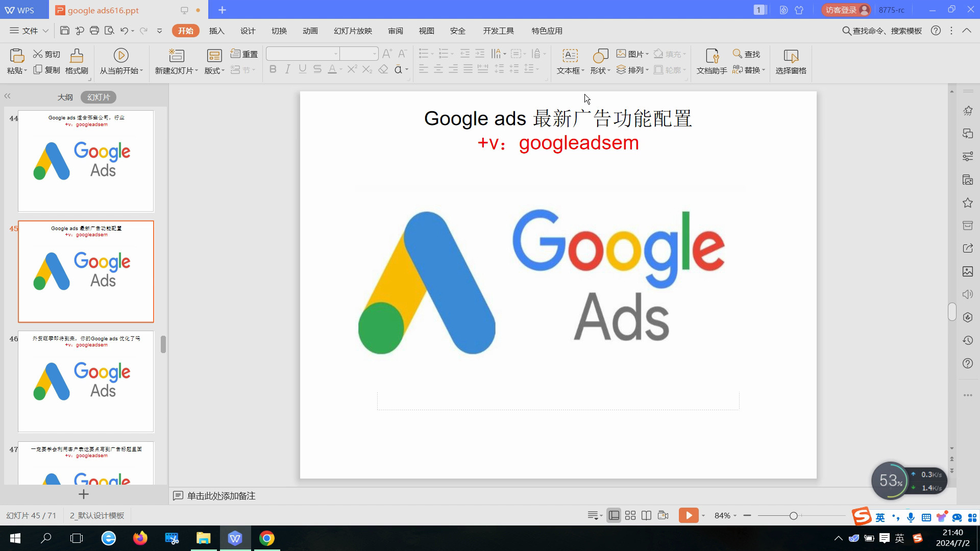
Task: Open the Slide Show (幻灯片放映) tab
Action: click(353, 31)
